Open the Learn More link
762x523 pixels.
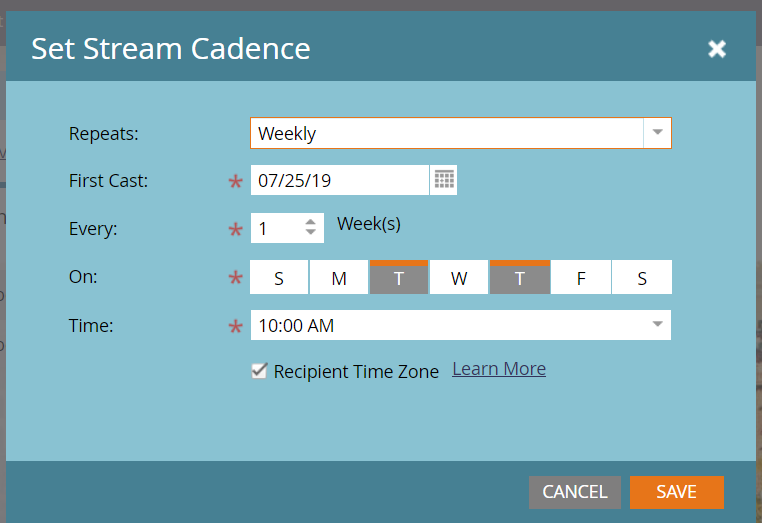pos(499,369)
